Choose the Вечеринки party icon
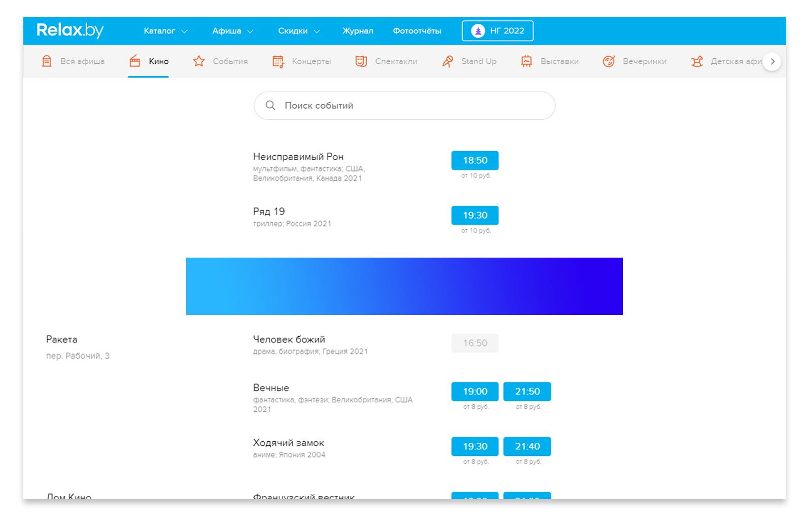Image resolution: width=808 pixels, height=532 pixels. point(609,61)
